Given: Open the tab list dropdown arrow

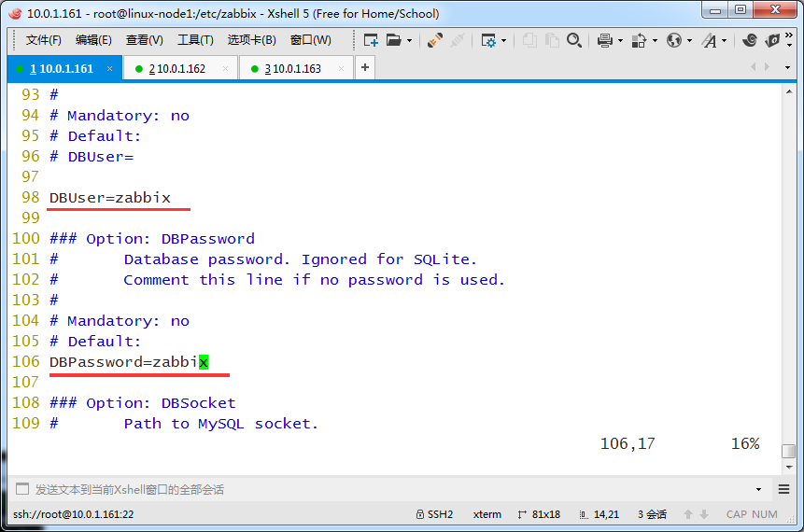Looking at the screenshot, I should coord(787,67).
